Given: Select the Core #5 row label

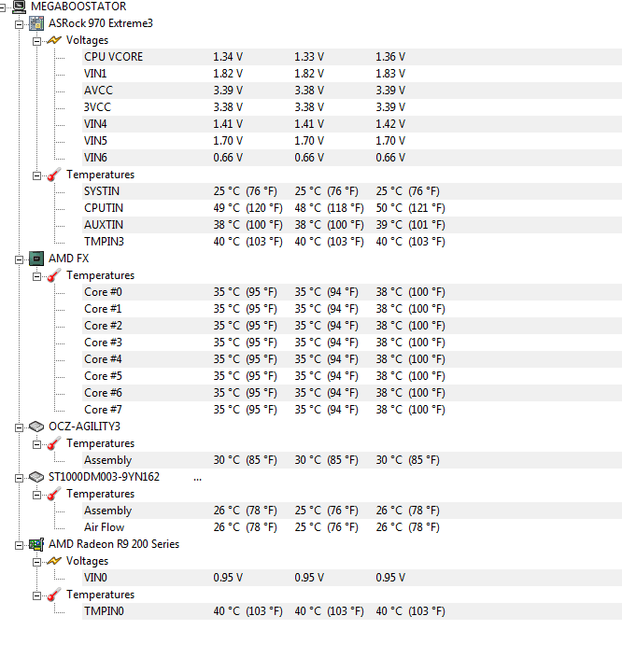Looking at the screenshot, I should pos(103,376).
